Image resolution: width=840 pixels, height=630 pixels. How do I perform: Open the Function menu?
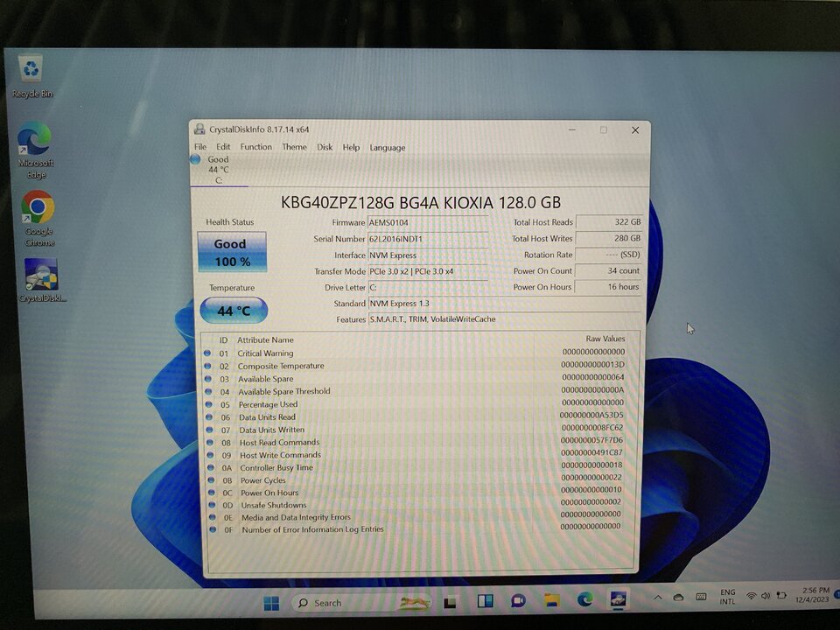(x=256, y=147)
